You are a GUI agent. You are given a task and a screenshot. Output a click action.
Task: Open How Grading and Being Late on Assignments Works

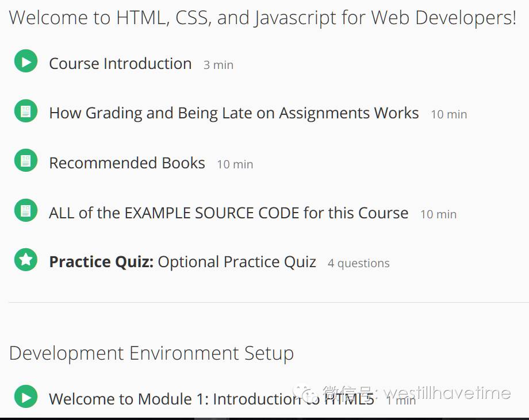(234, 113)
